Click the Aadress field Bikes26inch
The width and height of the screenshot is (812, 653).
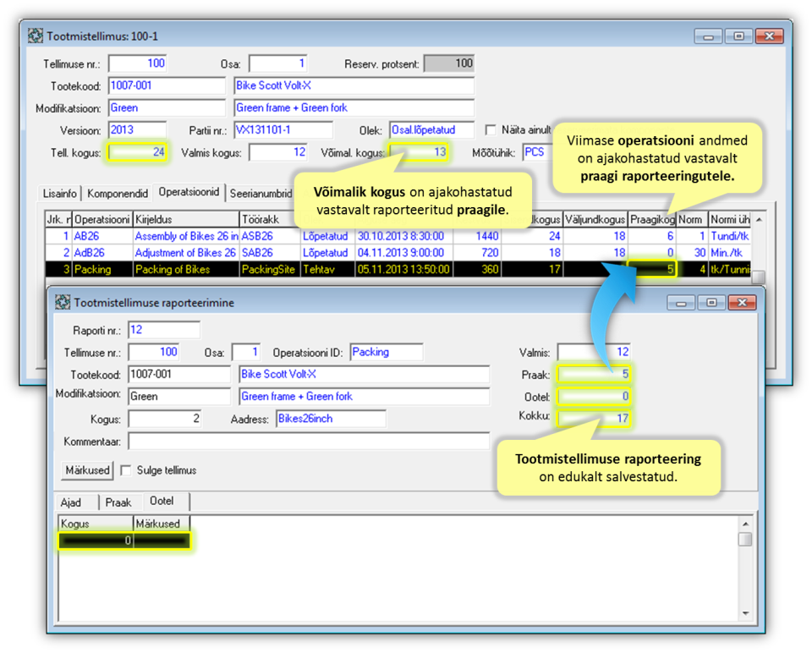(x=331, y=419)
